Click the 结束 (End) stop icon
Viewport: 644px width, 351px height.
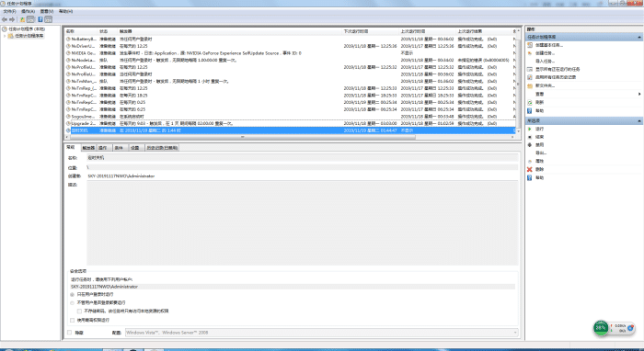pos(530,137)
